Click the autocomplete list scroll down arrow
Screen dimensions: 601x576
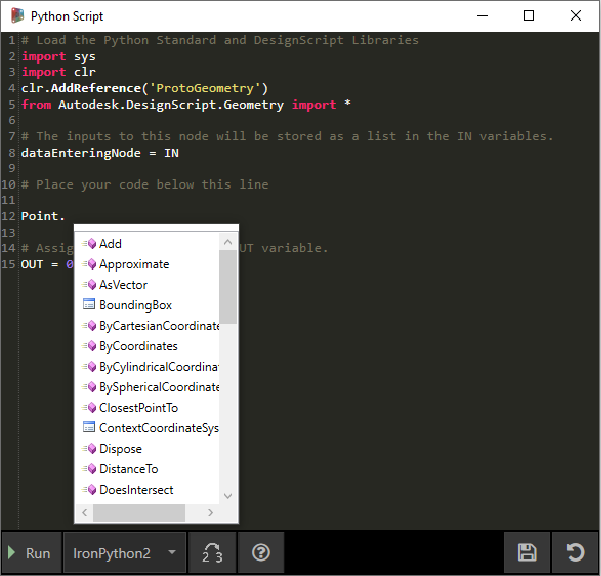click(x=228, y=495)
